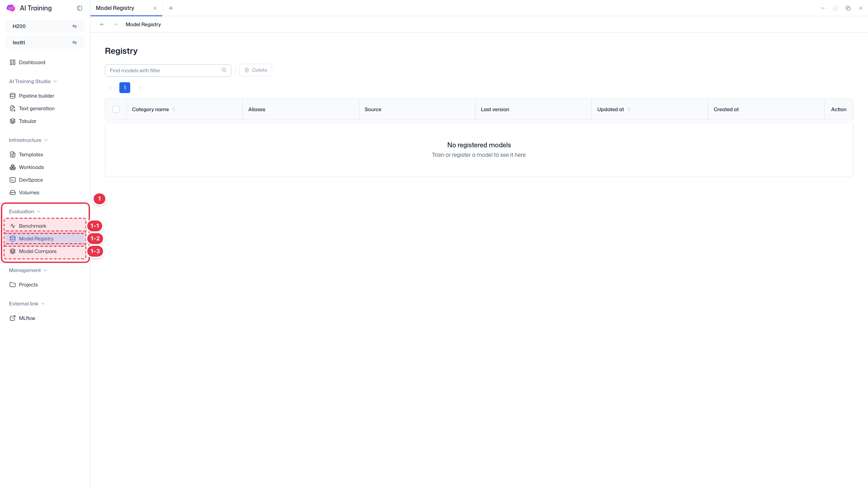Select the Model Registry tab

[126, 8]
